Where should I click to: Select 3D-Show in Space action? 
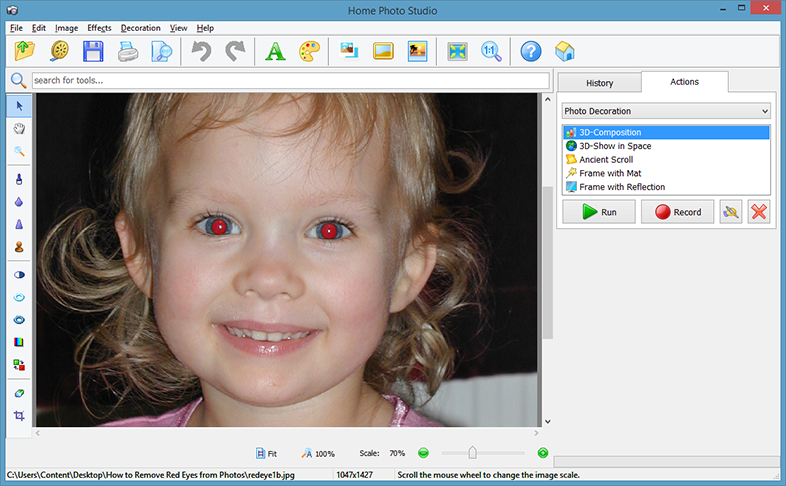(666, 146)
